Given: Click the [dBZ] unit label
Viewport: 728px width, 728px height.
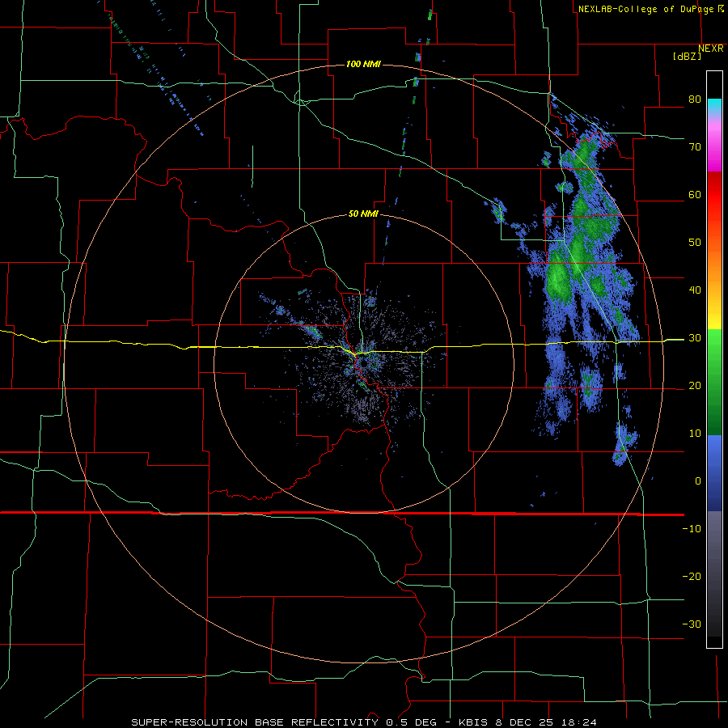Looking at the screenshot, I should pos(687,57).
